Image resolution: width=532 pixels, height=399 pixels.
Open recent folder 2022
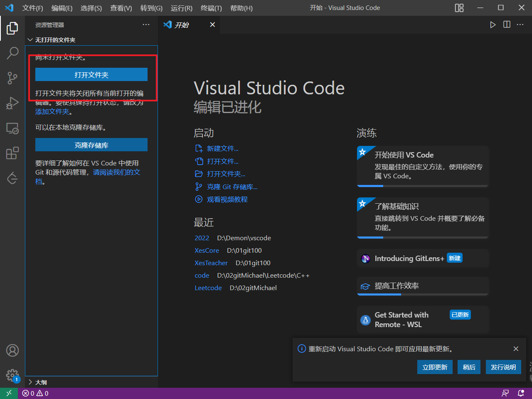pyautogui.click(x=202, y=238)
